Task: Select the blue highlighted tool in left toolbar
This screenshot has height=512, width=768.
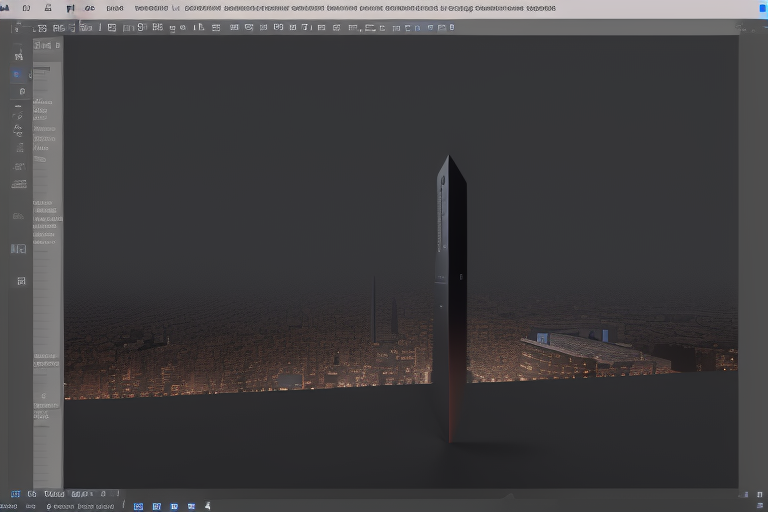Action: click(17, 74)
